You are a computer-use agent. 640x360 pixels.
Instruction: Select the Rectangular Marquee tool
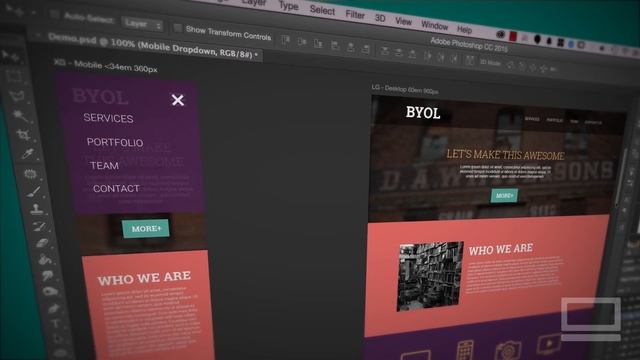(x=13, y=76)
